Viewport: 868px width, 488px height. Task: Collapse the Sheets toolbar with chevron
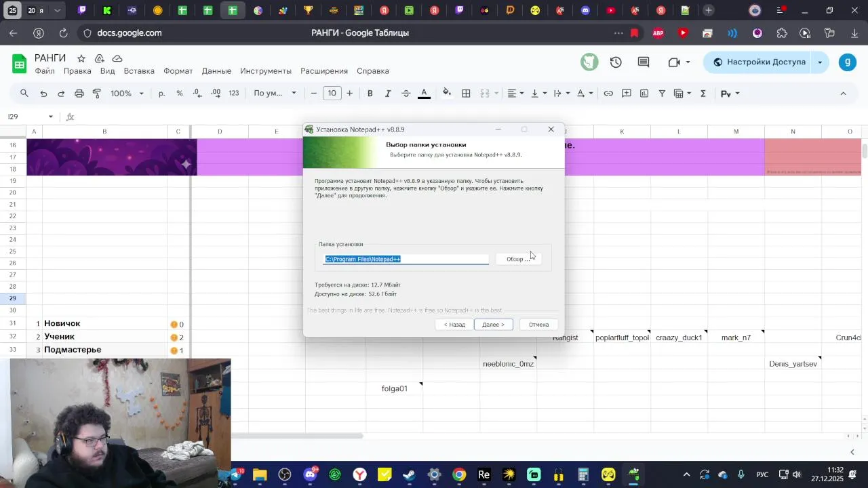tap(843, 94)
